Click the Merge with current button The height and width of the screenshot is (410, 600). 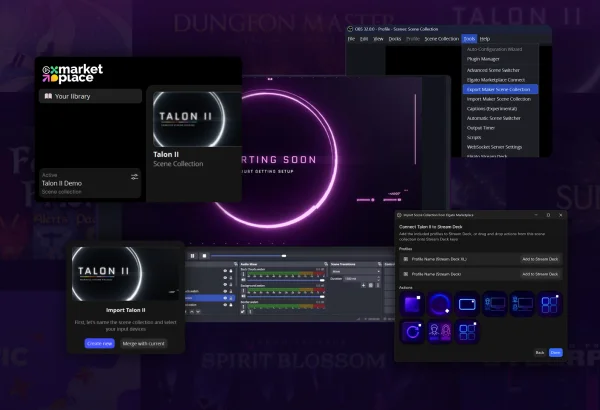tap(143, 343)
